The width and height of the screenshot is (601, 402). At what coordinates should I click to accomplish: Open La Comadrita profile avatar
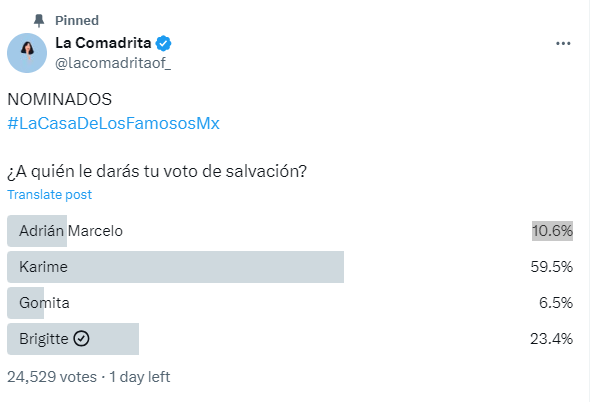pyautogui.click(x=27, y=52)
